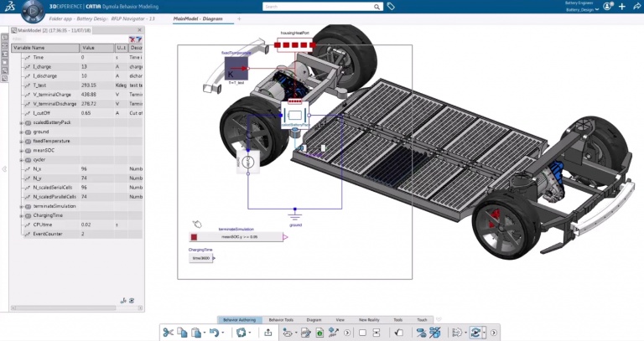Viewport: 644px width, 341px height.
Task: Click the blue filter funnel icon
Action: click(x=139, y=39)
